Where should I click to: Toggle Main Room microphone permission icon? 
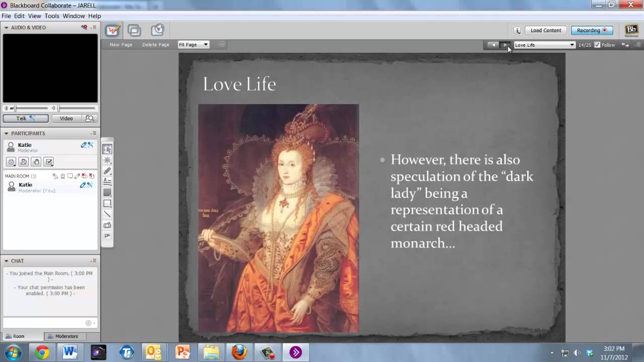(55, 176)
